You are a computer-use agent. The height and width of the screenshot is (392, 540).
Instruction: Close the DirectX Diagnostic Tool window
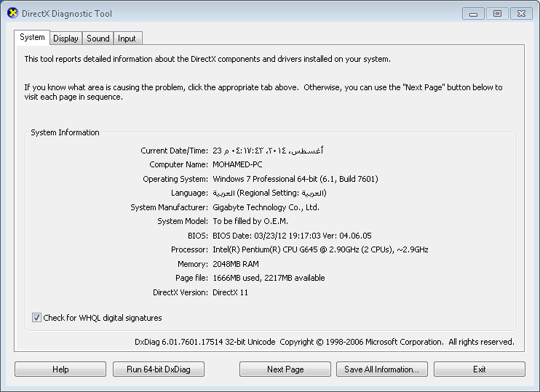tap(521, 14)
